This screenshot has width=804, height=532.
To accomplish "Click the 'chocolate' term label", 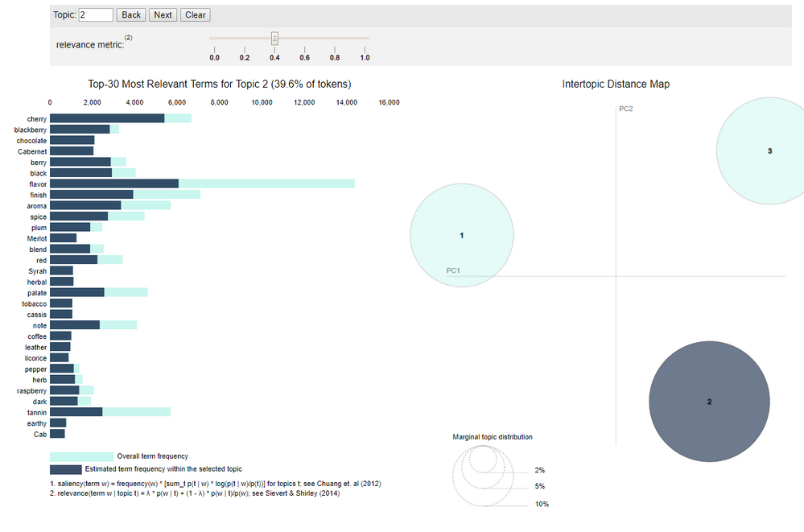I will (31, 141).
